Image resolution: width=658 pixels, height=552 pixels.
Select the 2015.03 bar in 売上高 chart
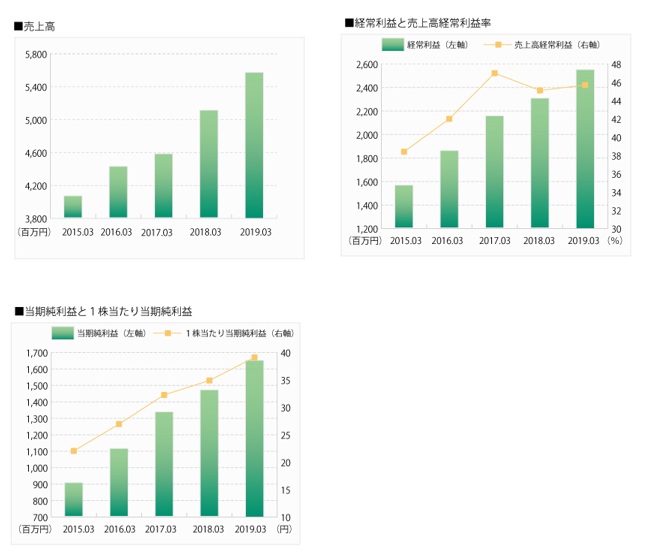(x=73, y=207)
